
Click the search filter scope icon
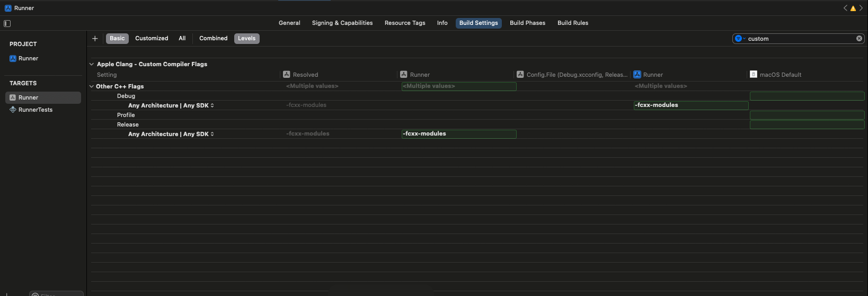coord(739,39)
